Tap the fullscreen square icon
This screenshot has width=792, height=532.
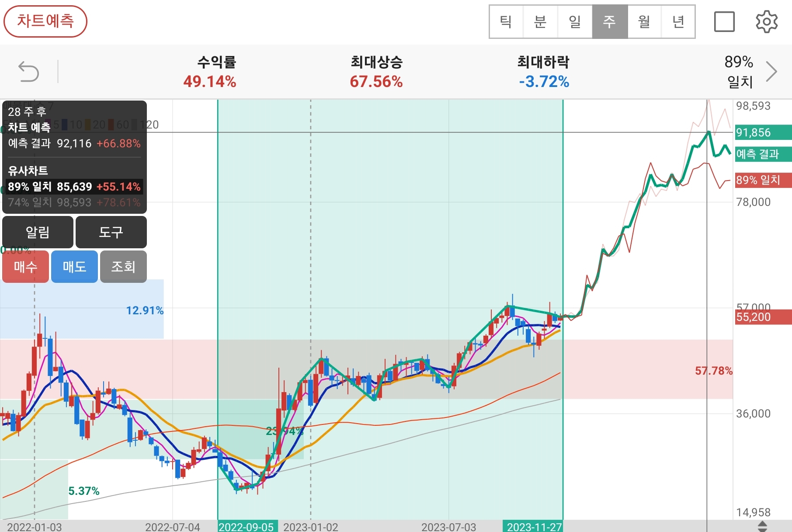click(724, 22)
